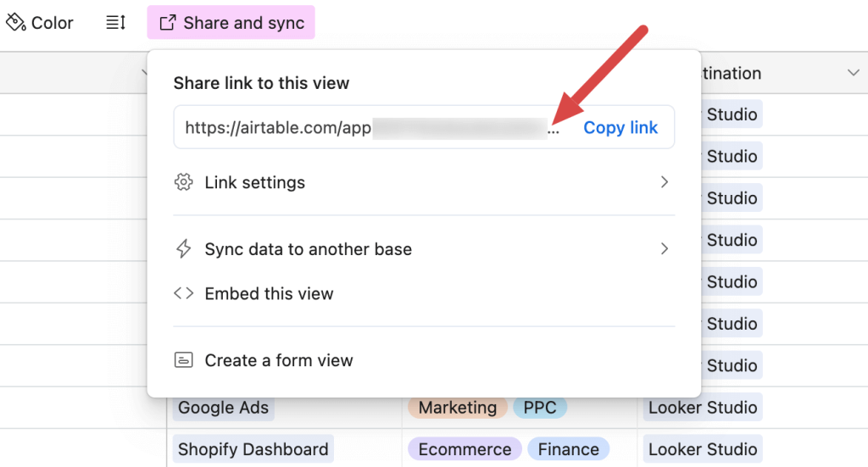Image resolution: width=868 pixels, height=467 pixels.
Task: Click the Link settings gear icon
Action: click(x=183, y=182)
